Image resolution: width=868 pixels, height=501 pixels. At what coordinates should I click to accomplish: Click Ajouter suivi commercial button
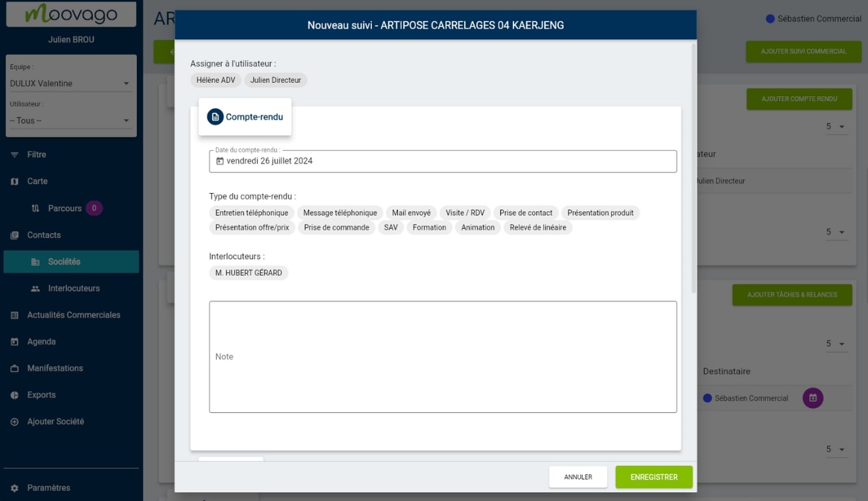803,51
